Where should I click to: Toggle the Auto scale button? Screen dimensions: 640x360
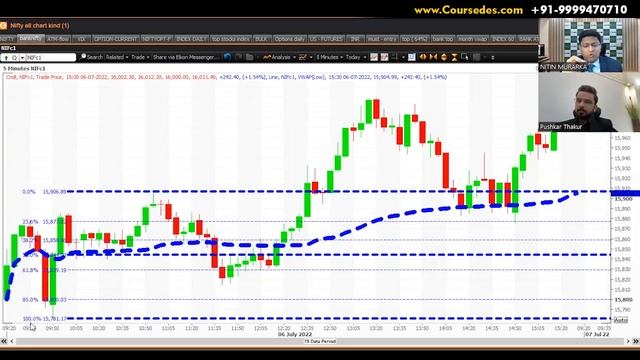620,320
